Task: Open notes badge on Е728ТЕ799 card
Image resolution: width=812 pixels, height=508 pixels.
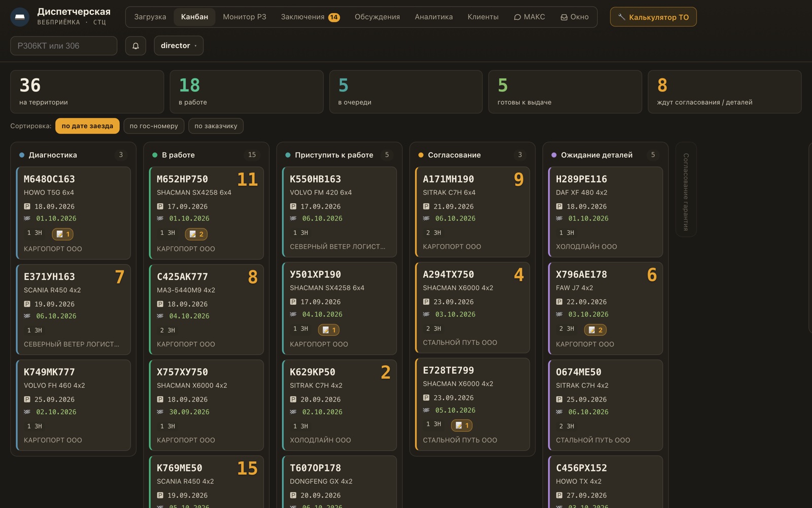Action: coord(462,425)
